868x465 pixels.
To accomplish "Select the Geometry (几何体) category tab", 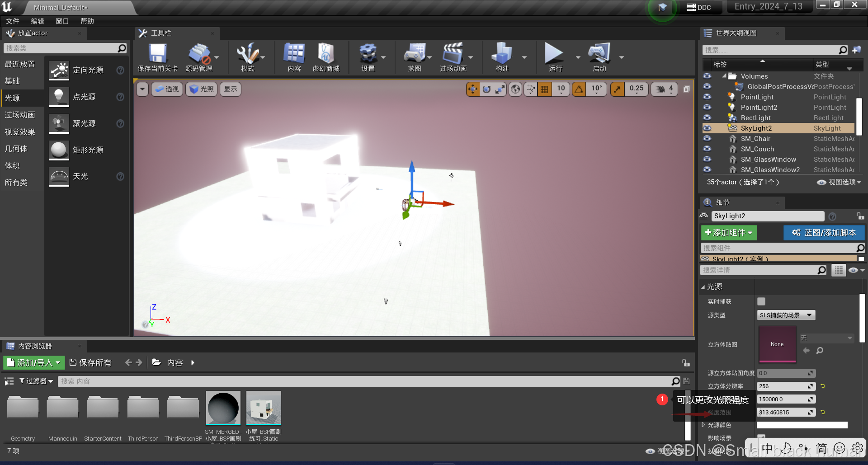I will click(16, 149).
